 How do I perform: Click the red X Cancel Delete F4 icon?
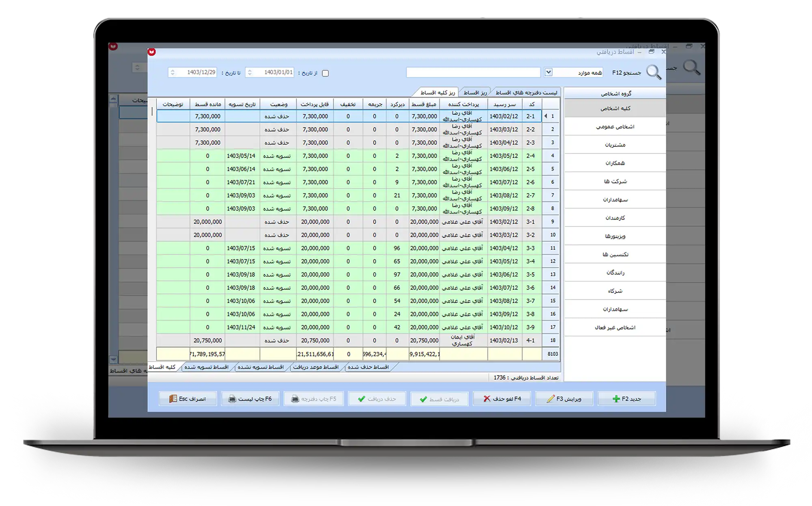coord(487,399)
